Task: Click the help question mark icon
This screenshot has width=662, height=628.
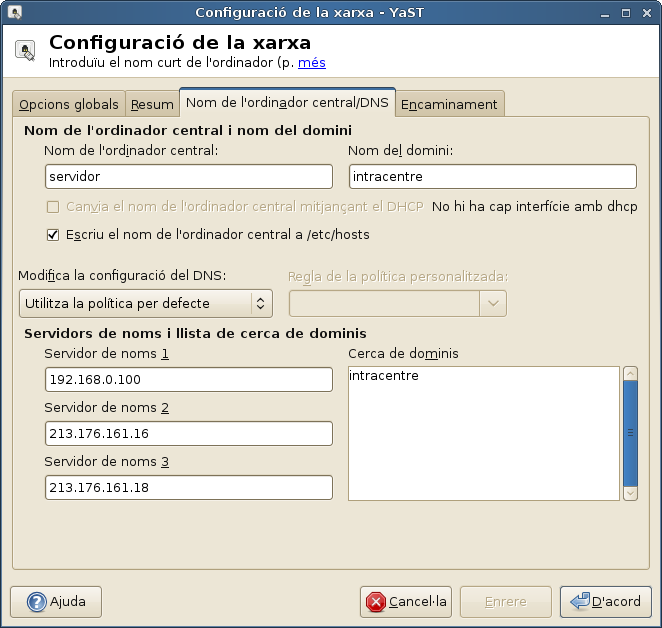Action: tap(37, 602)
